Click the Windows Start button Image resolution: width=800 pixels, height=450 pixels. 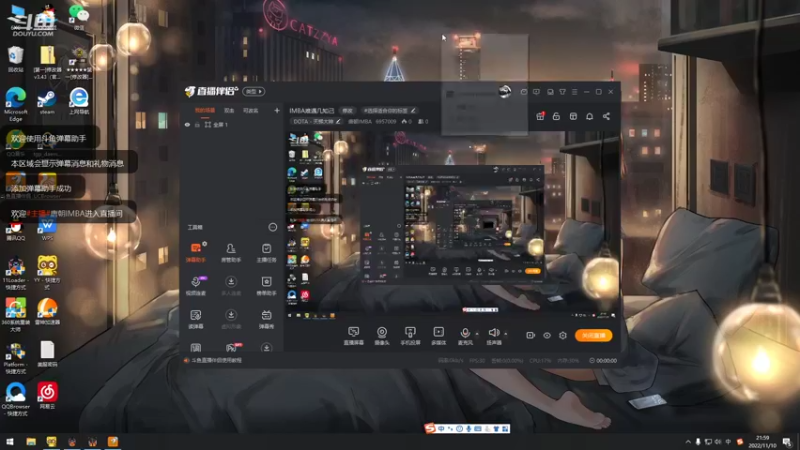(x=9, y=441)
